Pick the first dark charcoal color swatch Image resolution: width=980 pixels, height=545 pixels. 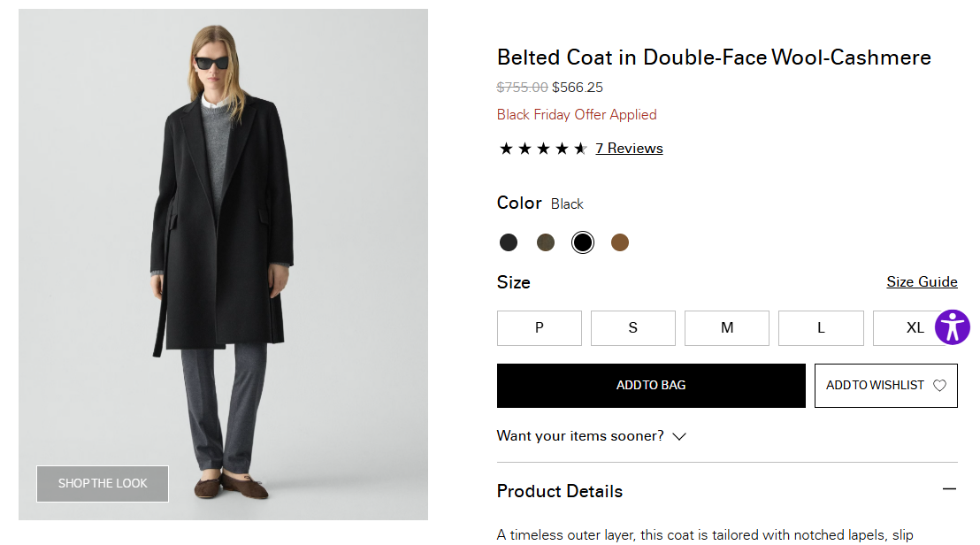[x=509, y=242]
